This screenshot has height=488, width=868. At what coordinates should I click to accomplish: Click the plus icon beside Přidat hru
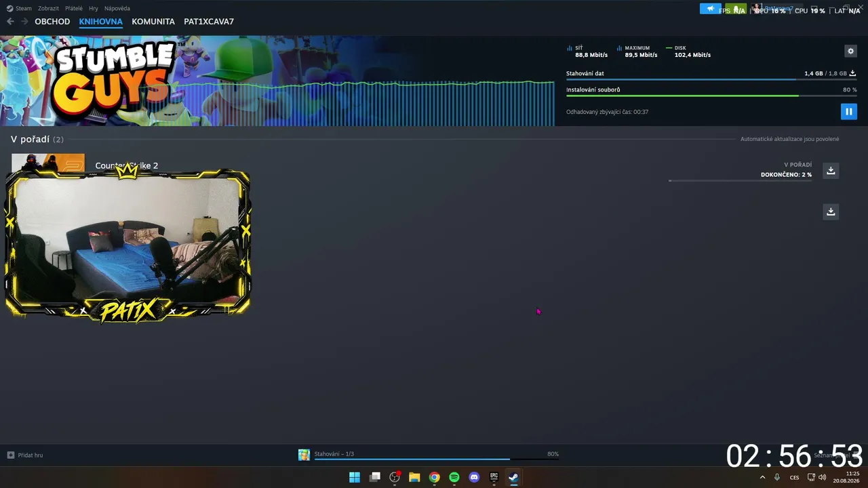coord(10,455)
